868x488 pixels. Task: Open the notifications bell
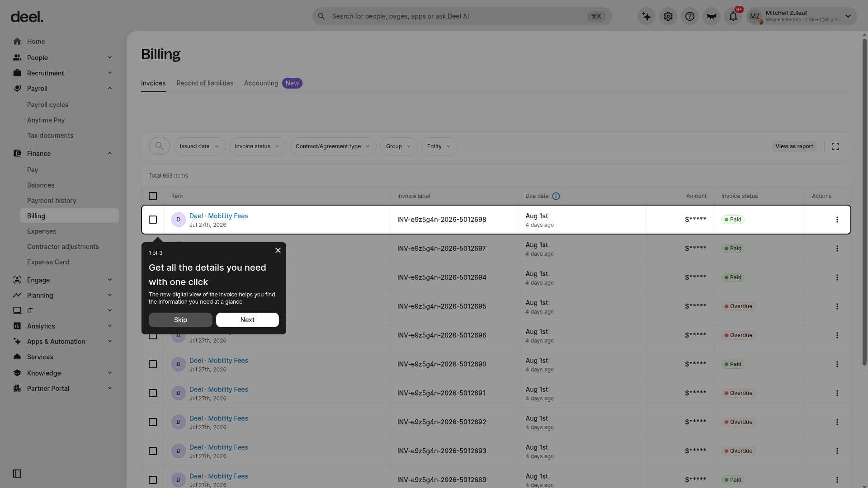733,16
